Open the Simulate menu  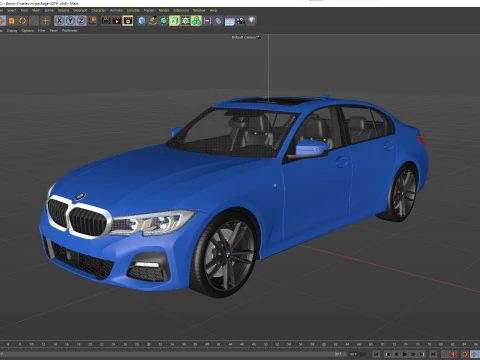click(133, 11)
